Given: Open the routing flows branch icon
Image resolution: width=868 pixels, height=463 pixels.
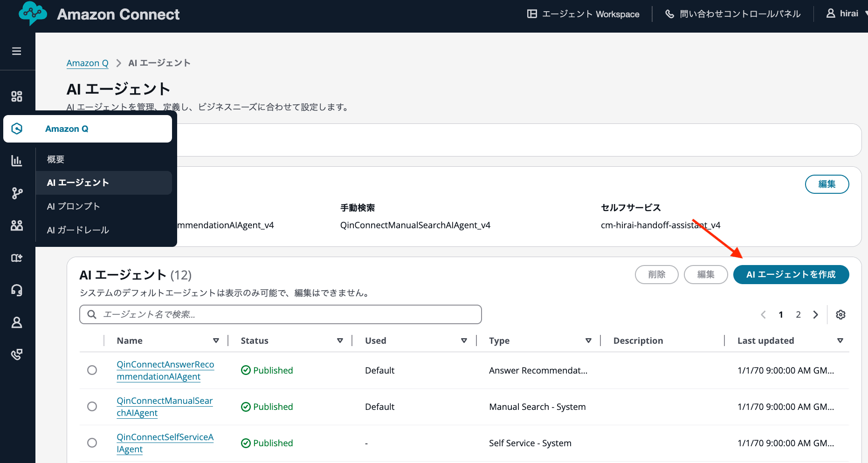Looking at the screenshot, I should point(17,193).
